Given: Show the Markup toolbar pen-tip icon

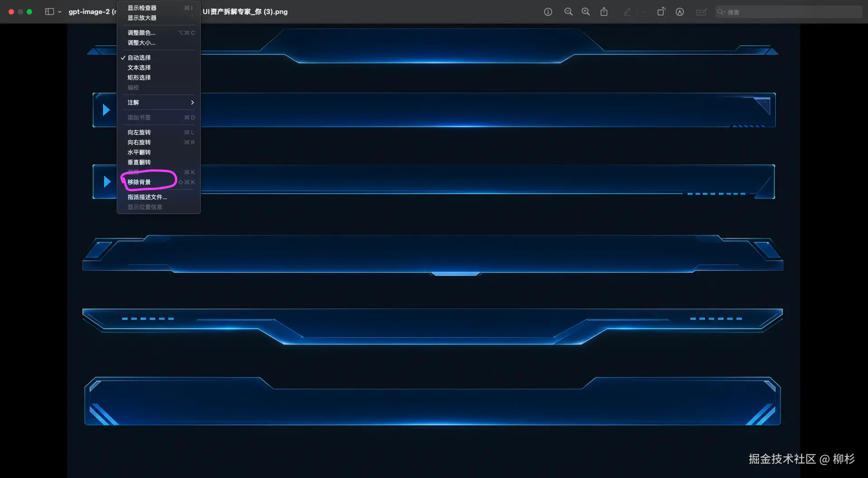Looking at the screenshot, I should click(679, 12).
